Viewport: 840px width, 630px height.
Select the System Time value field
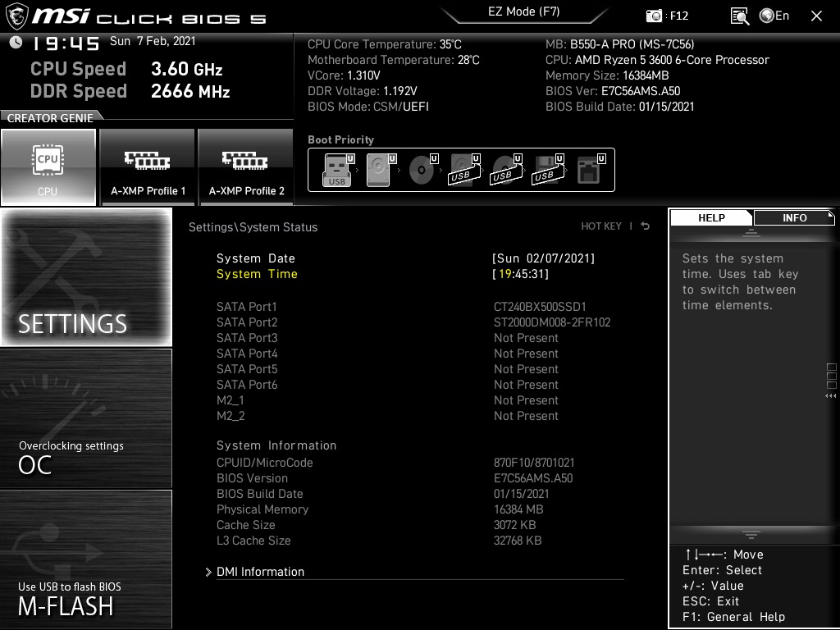[520, 274]
